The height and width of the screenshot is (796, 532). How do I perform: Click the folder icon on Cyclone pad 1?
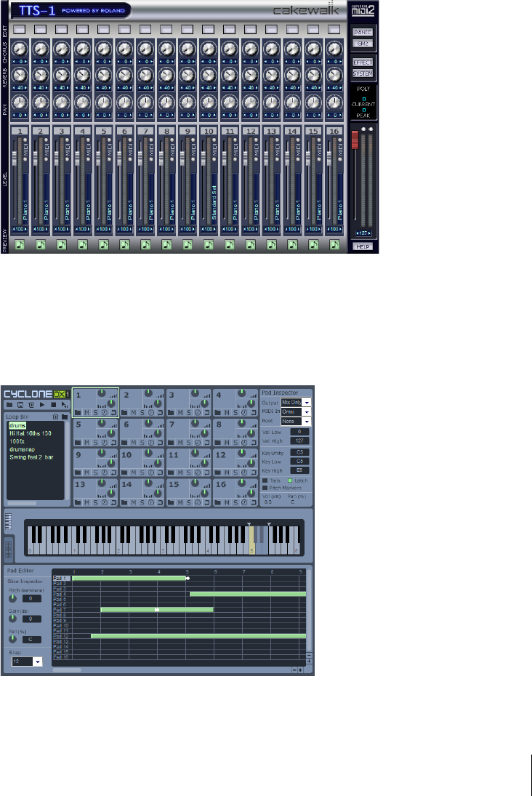[78, 413]
